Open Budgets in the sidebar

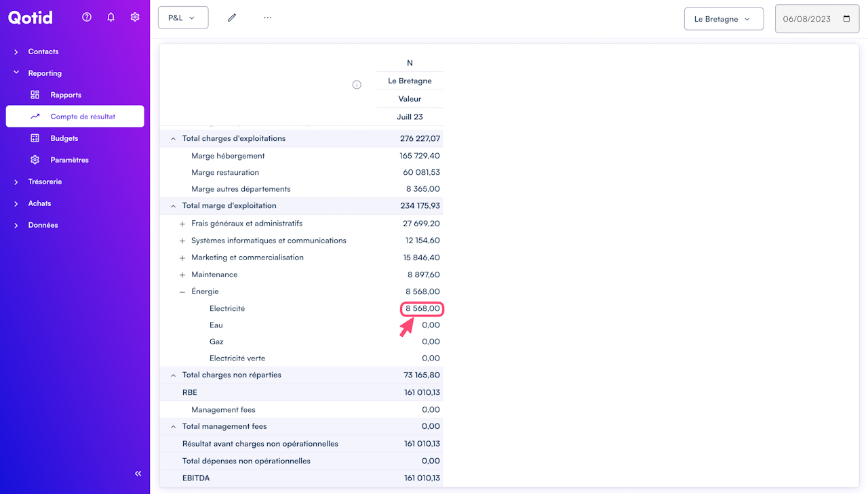(x=64, y=138)
